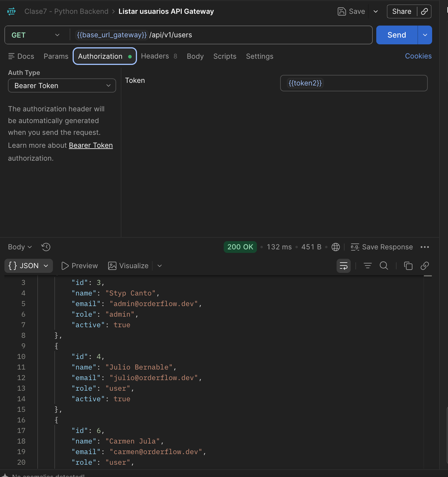Expand the Save options chevron
The height and width of the screenshot is (477, 448).
click(x=376, y=11)
